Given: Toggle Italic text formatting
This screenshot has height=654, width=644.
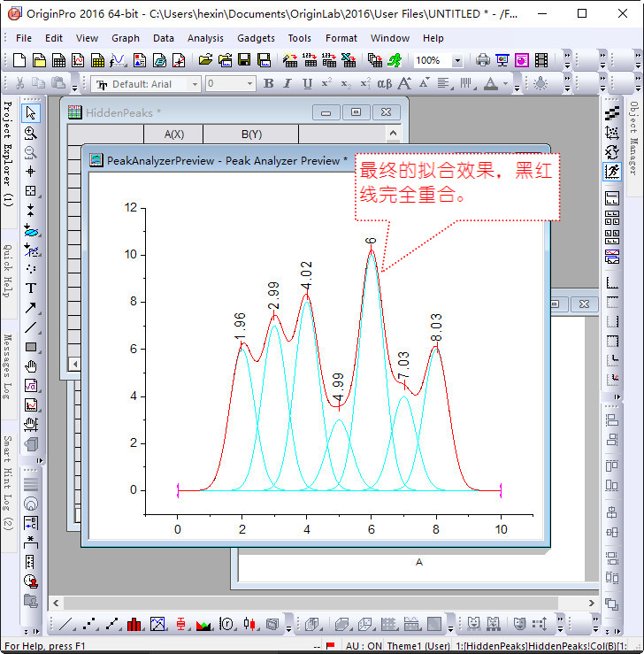Looking at the screenshot, I should pos(288,84).
